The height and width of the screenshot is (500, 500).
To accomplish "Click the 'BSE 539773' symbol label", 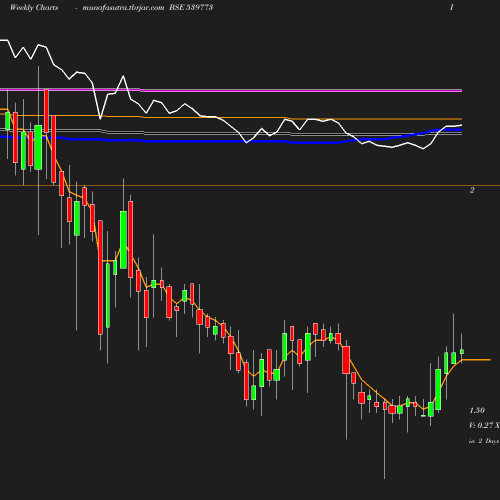I will (191, 7).
